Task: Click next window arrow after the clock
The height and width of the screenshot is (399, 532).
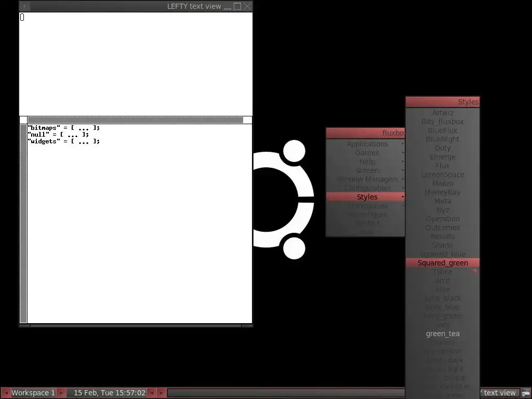Action: click(x=161, y=393)
